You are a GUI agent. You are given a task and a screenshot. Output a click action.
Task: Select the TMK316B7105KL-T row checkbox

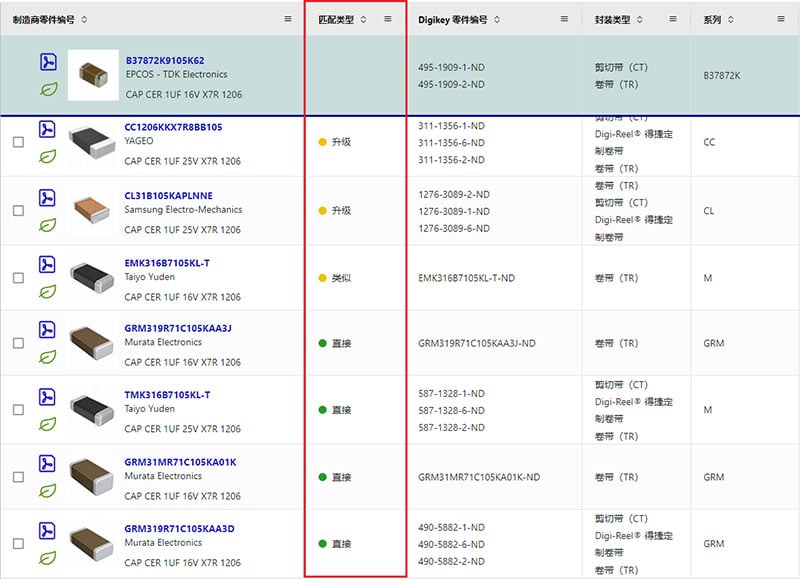18,410
